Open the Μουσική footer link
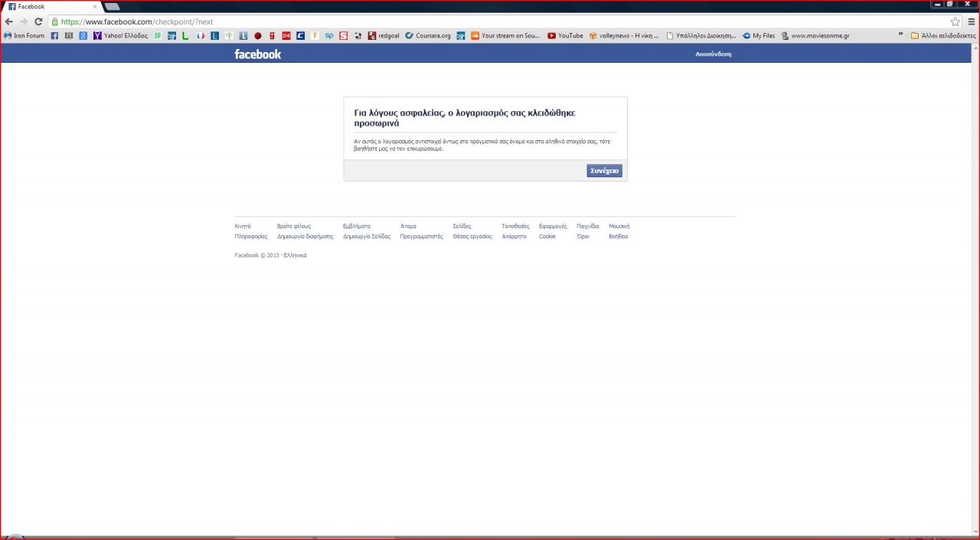The height and width of the screenshot is (540, 980). tap(619, 226)
